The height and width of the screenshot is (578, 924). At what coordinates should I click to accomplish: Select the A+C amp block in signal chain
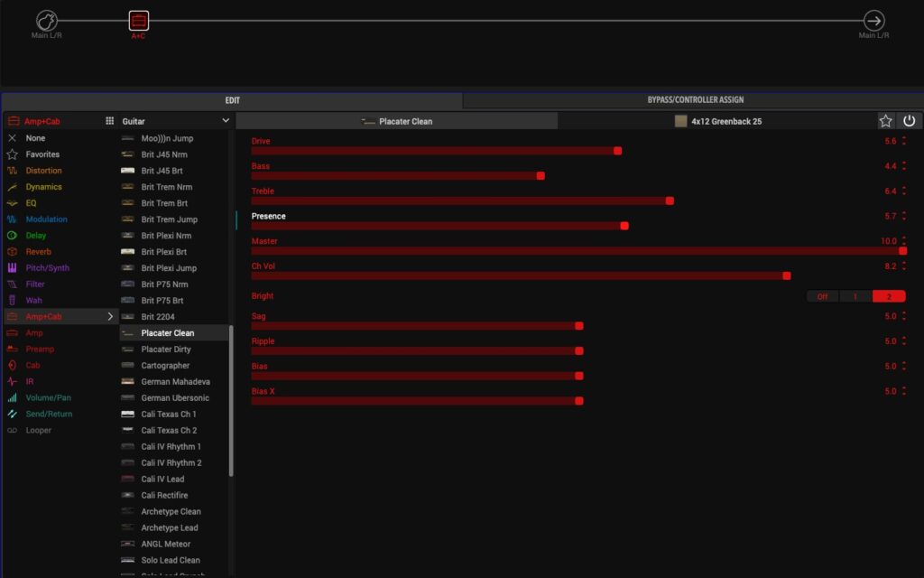(x=138, y=20)
